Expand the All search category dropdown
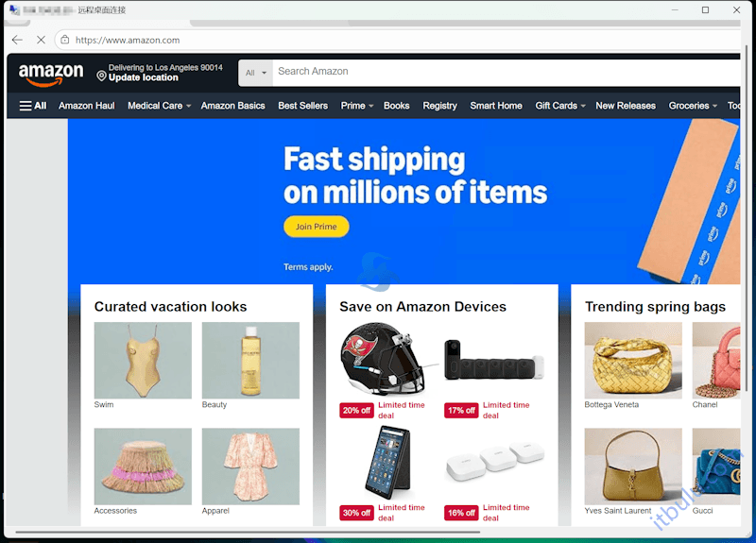Screen dimensions: 756x543 (x=255, y=73)
